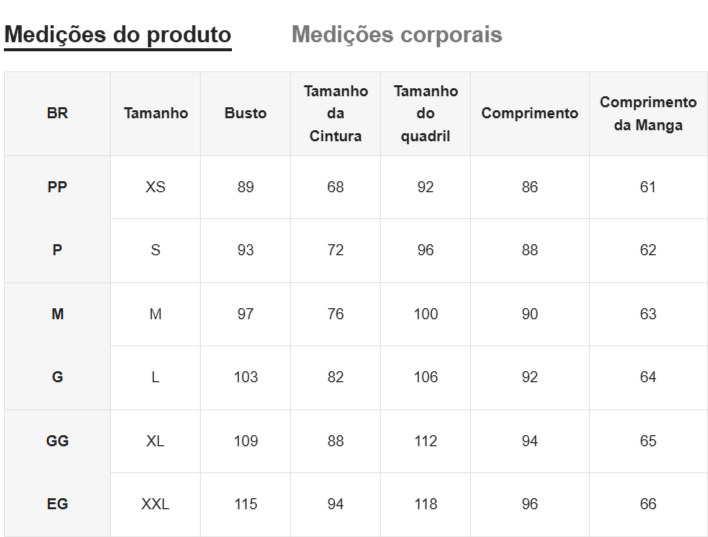Select the XXL size cell
708x537 pixels.
[x=155, y=504]
